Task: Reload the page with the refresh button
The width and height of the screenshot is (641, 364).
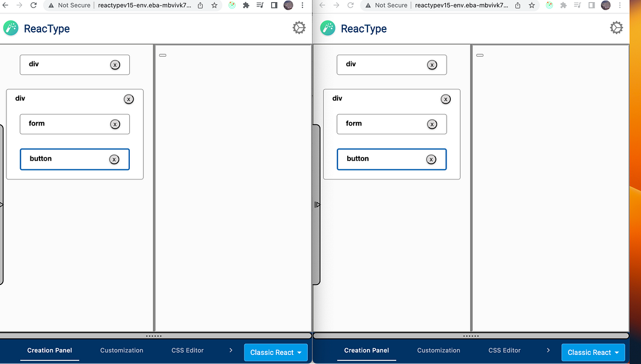Action: pyautogui.click(x=33, y=5)
